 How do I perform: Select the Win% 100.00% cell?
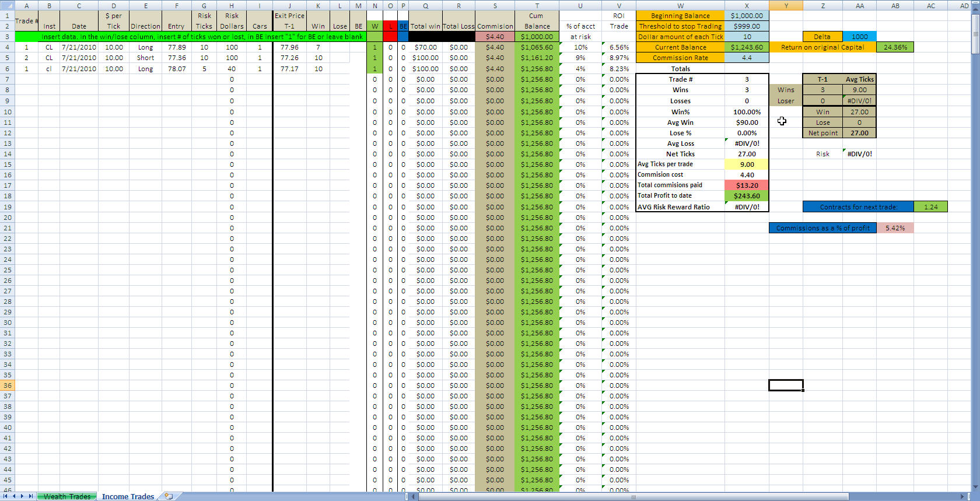(747, 112)
